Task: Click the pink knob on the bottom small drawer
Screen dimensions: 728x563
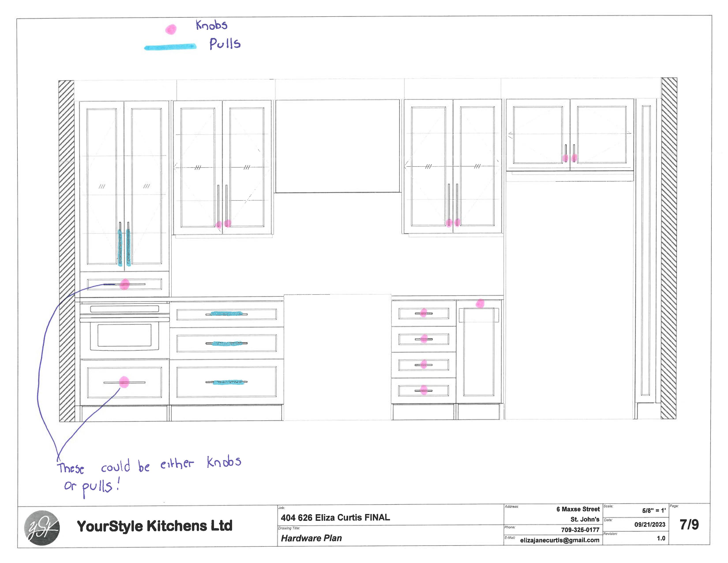Action: pyautogui.click(x=424, y=390)
